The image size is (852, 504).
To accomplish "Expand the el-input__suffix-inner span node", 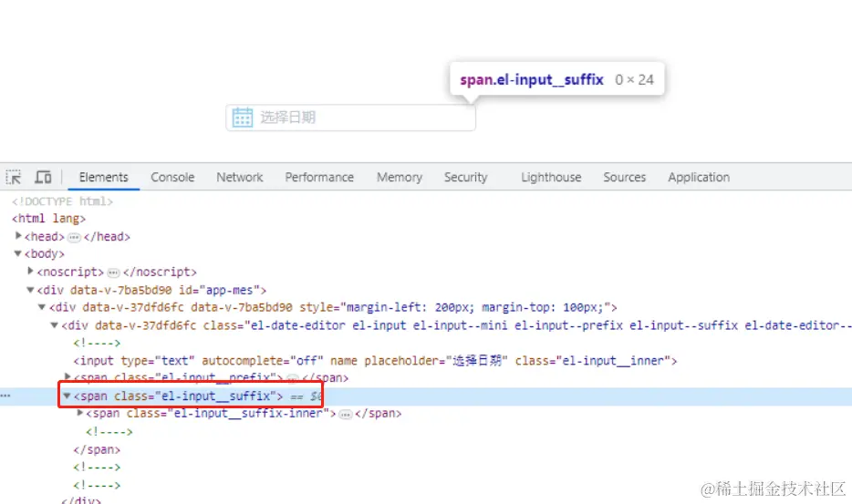I will point(80,413).
